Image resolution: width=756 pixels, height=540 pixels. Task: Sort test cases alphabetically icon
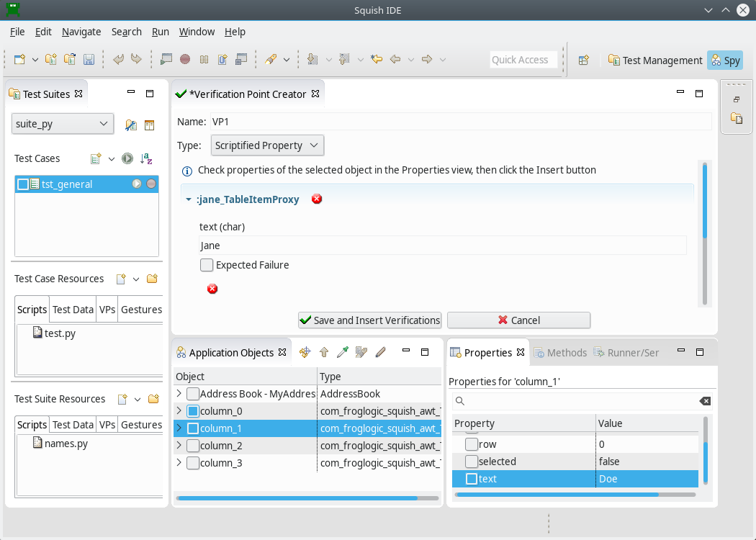146,158
